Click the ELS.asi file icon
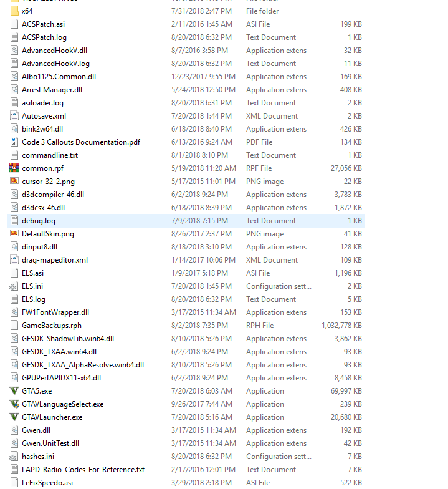448x489 pixels. (14, 273)
